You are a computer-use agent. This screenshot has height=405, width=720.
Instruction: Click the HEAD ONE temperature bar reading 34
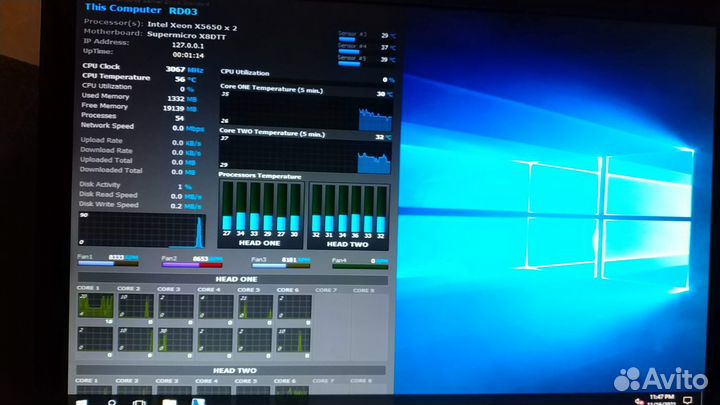point(241,207)
